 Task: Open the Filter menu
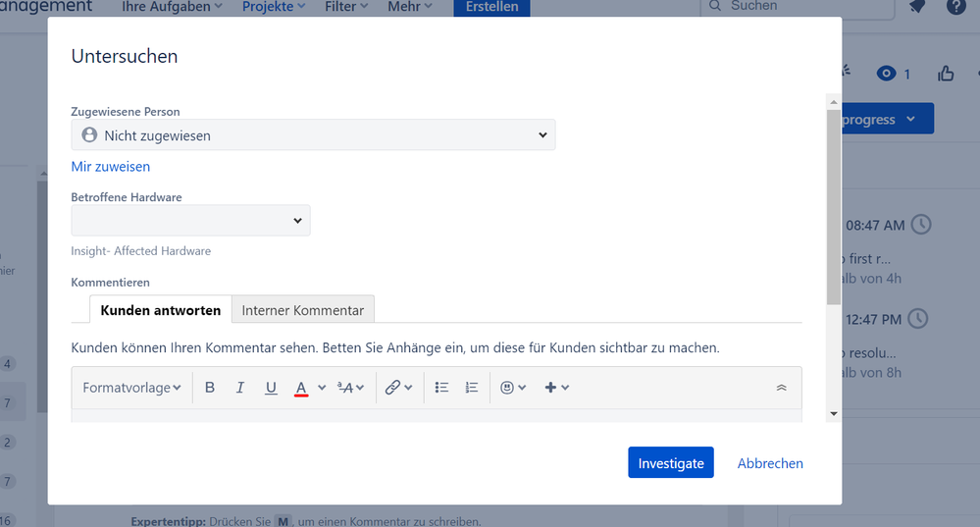(346, 7)
